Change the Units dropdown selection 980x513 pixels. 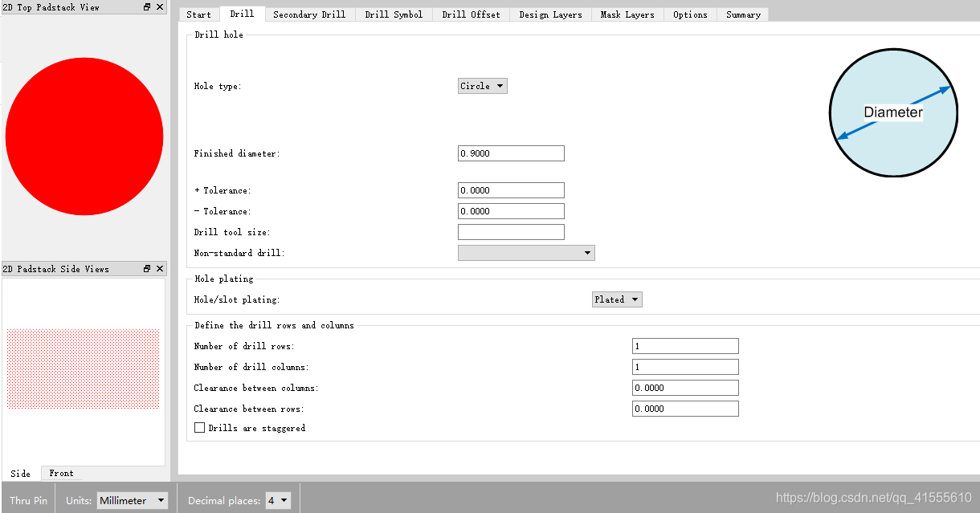click(x=133, y=500)
